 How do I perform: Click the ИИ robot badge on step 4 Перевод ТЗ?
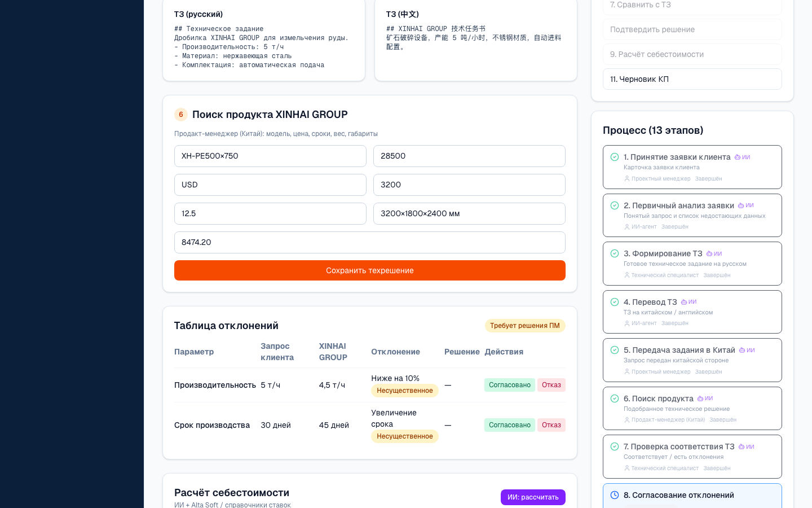tap(689, 302)
